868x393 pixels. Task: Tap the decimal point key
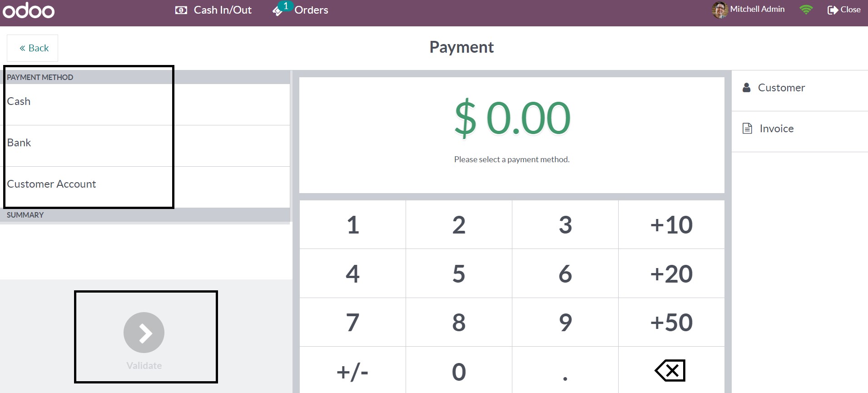[565, 371]
